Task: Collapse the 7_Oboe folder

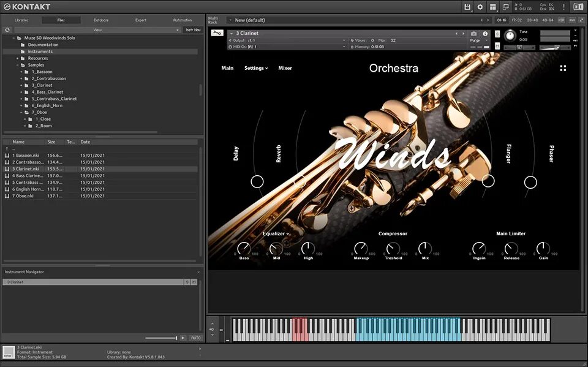Action: [21, 112]
